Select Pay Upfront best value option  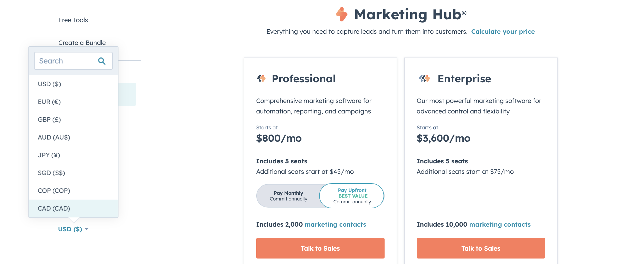pos(352,196)
